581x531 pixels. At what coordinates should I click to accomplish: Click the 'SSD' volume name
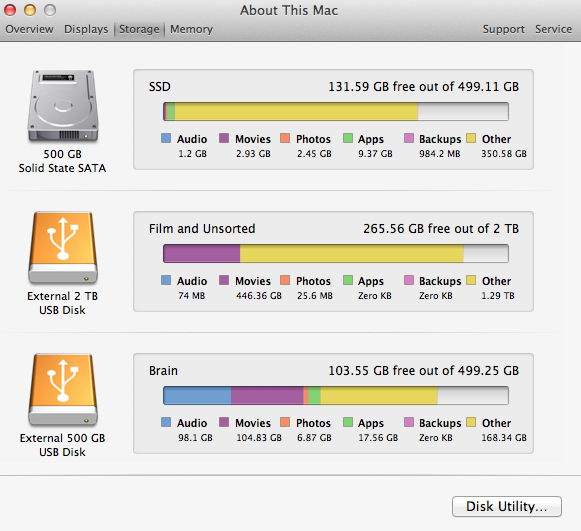coord(160,87)
